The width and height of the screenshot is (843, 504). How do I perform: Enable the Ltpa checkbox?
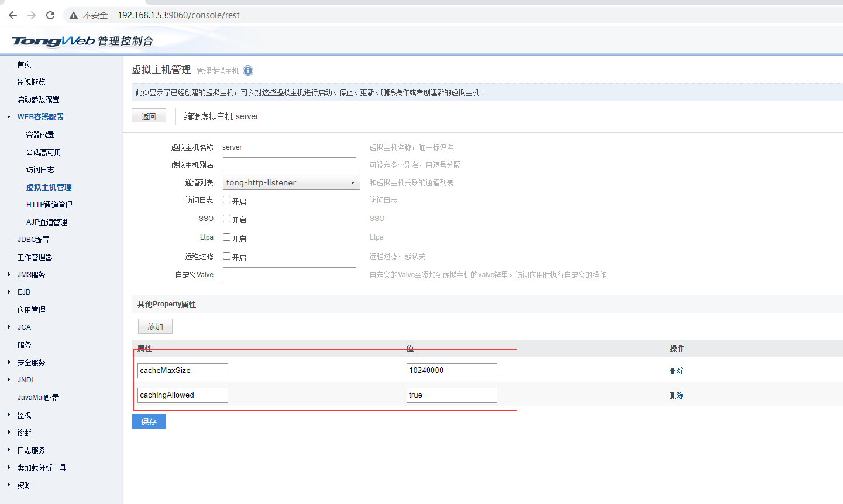(x=226, y=237)
